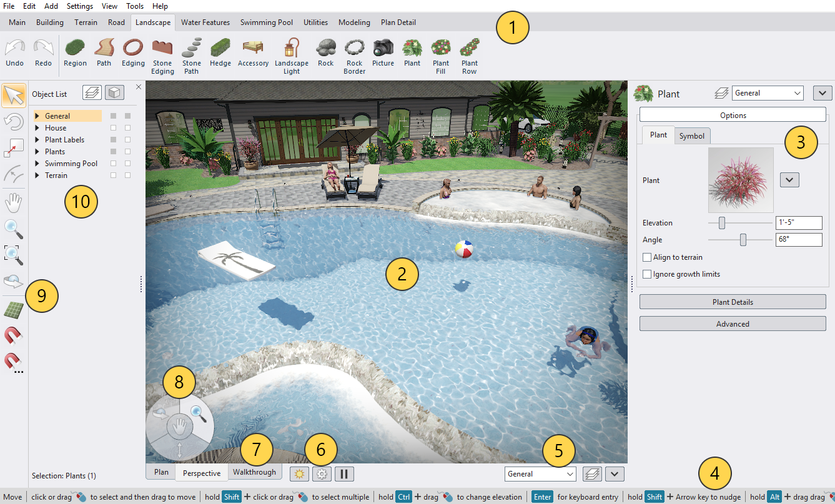
Task: Click the plant preview thumbnail
Action: 741,180
